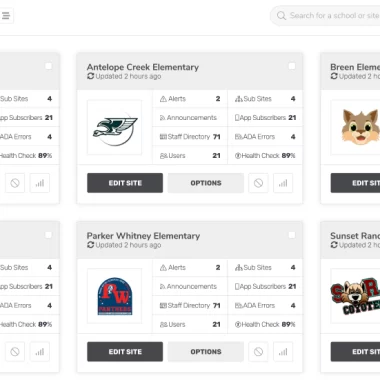
Task: Click the disable icon on Parker Whitney card
Action: pos(258,352)
